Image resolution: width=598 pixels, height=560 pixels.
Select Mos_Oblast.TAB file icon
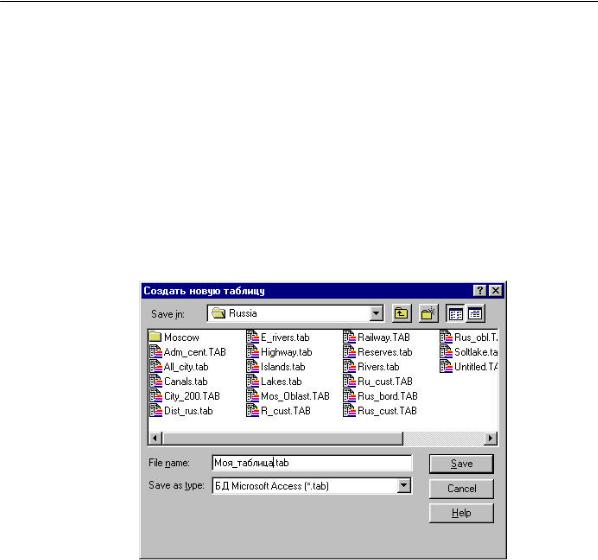point(252,396)
